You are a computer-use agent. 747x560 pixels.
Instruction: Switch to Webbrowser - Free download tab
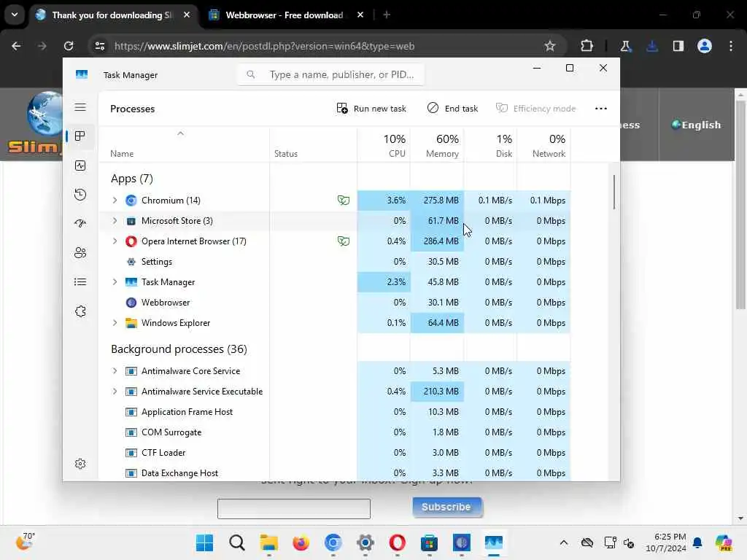[x=285, y=15]
